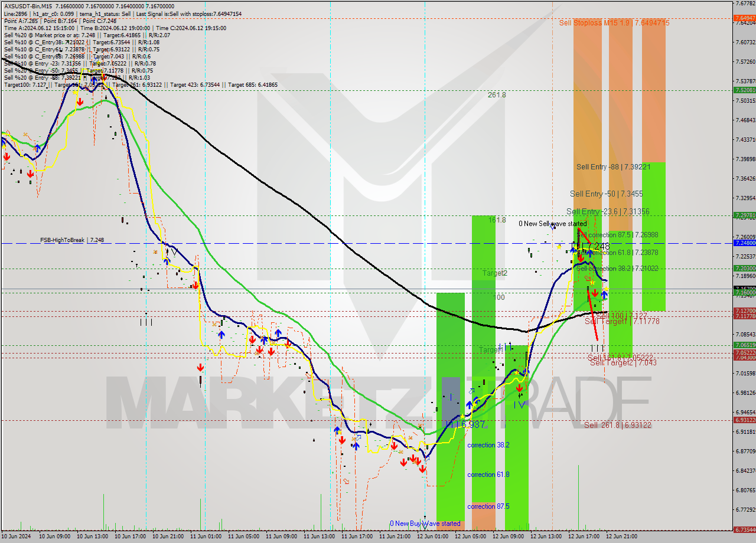The height and width of the screenshot is (543, 756).
Task: Click red 6.93122 price tag on axis
Action: (x=744, y=420)
